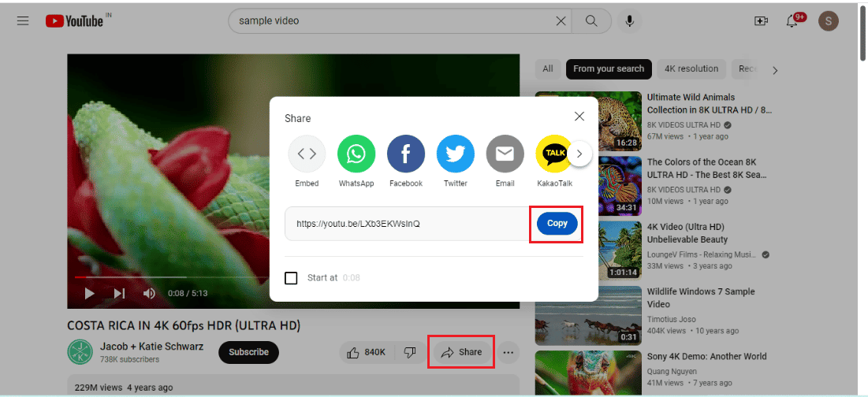Select From your search chip
This screenshot has width=868, height=397.
[609, 69]
